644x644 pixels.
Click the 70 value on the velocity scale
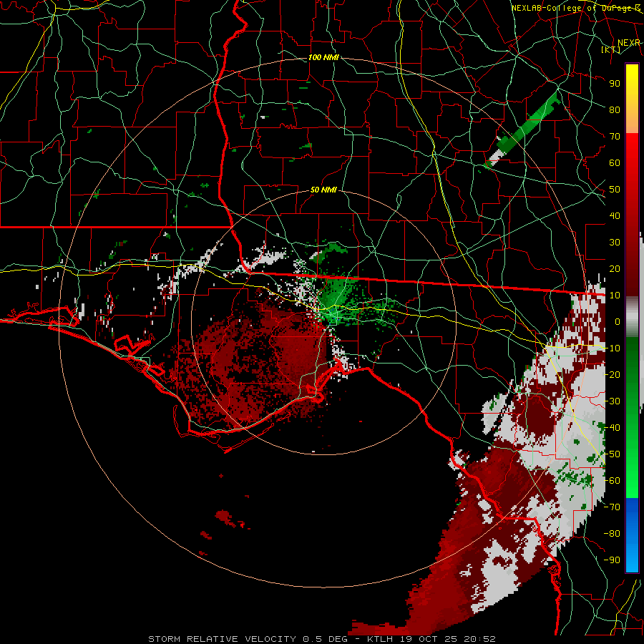click(x=615, y=137)
